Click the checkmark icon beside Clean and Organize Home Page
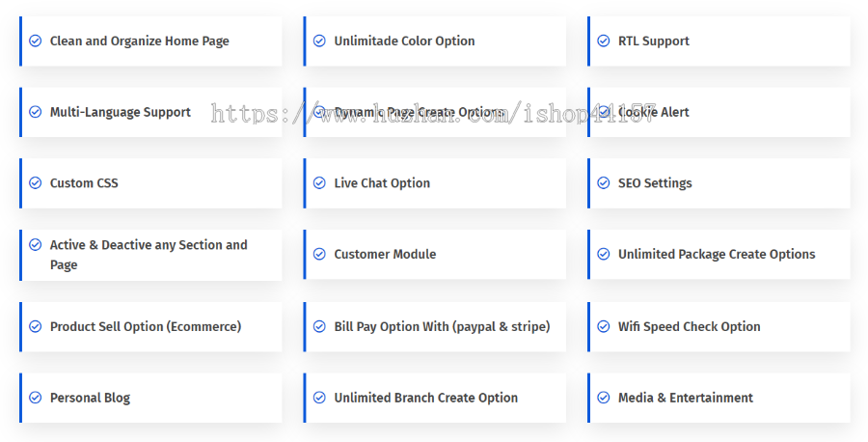Screen dimensions: 868x442 point(35,41)
